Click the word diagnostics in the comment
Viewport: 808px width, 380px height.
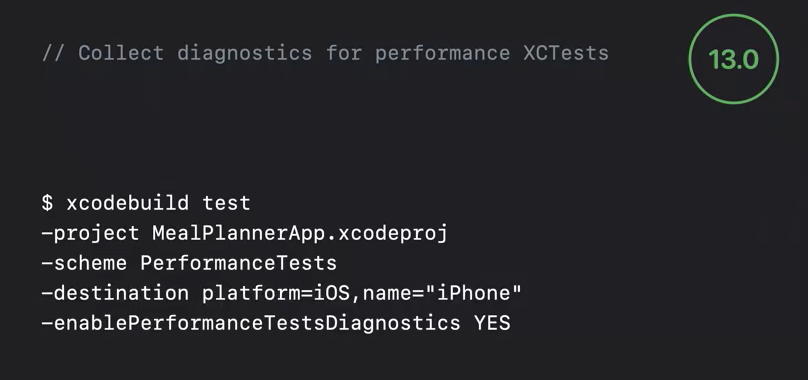(245, 54)
